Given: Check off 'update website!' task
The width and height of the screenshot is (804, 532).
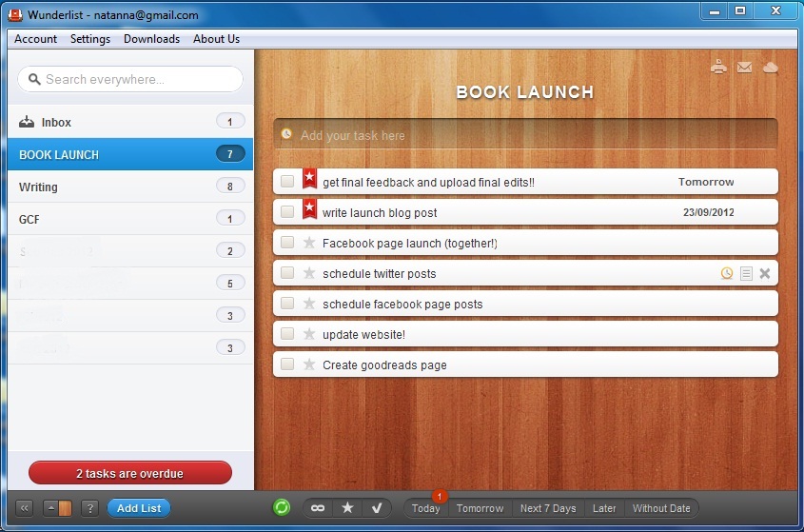Looking at the screenshot, I should (x=287, y=334).
